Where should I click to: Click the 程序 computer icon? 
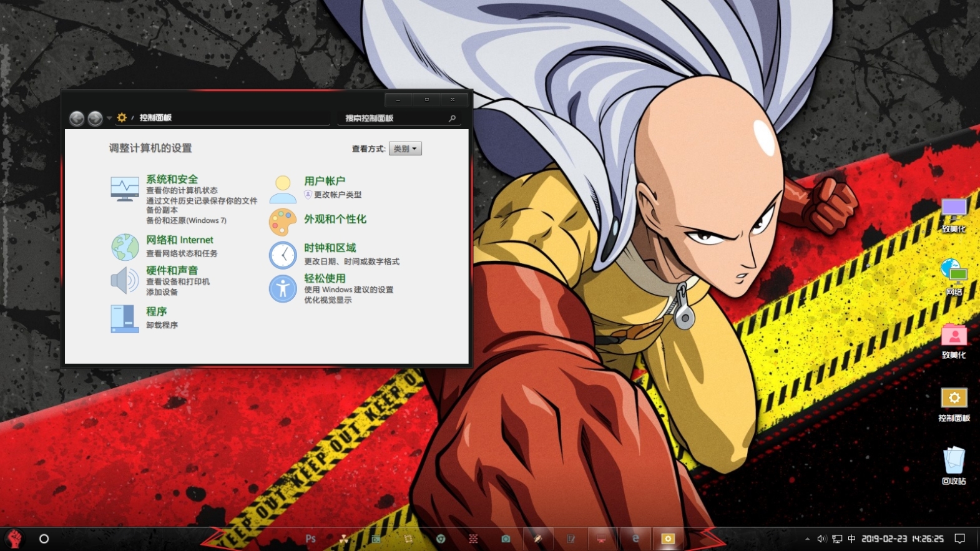125,319
